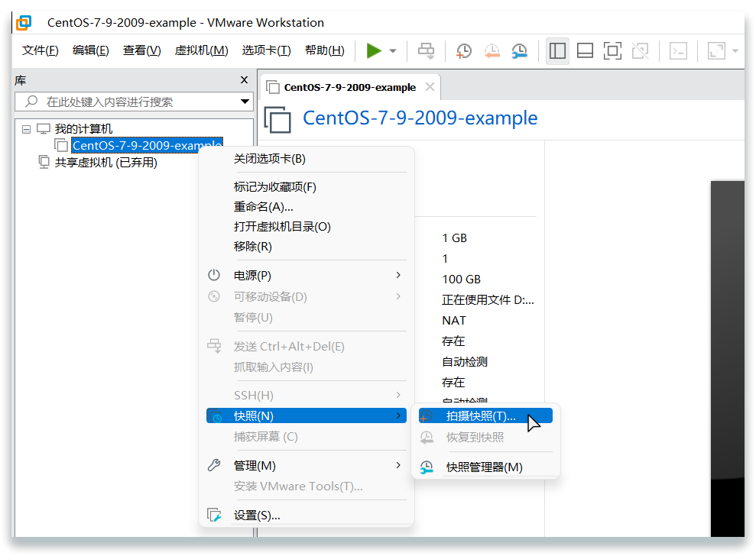Click the highlighted 快照(N) menu entry
756x556 pixels.
(307, 415)
